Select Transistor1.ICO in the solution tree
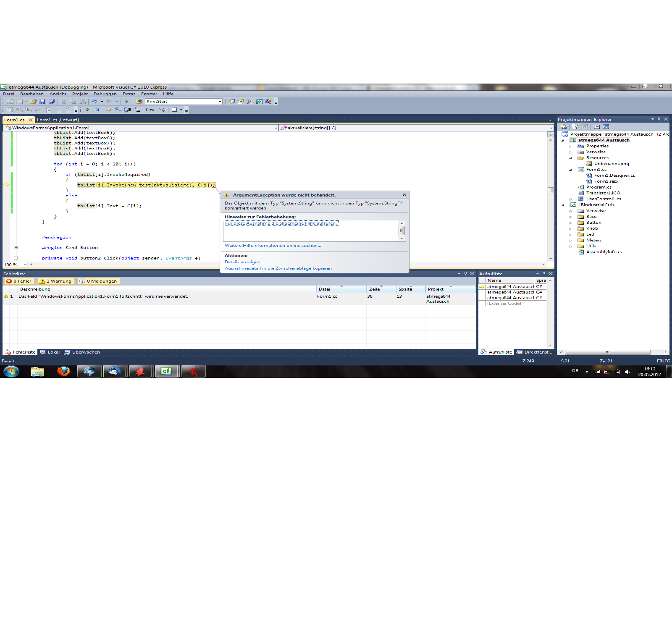Screen dimensions: 672x629 pyautogui.click(x=603, y=193)
